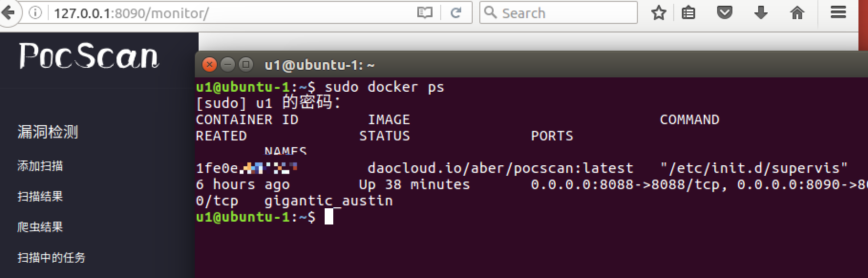Image resolution: width=868 pixels, height=278 pixels.
Task: Go to homepage using the home icon
Action: tap(796, 13)
